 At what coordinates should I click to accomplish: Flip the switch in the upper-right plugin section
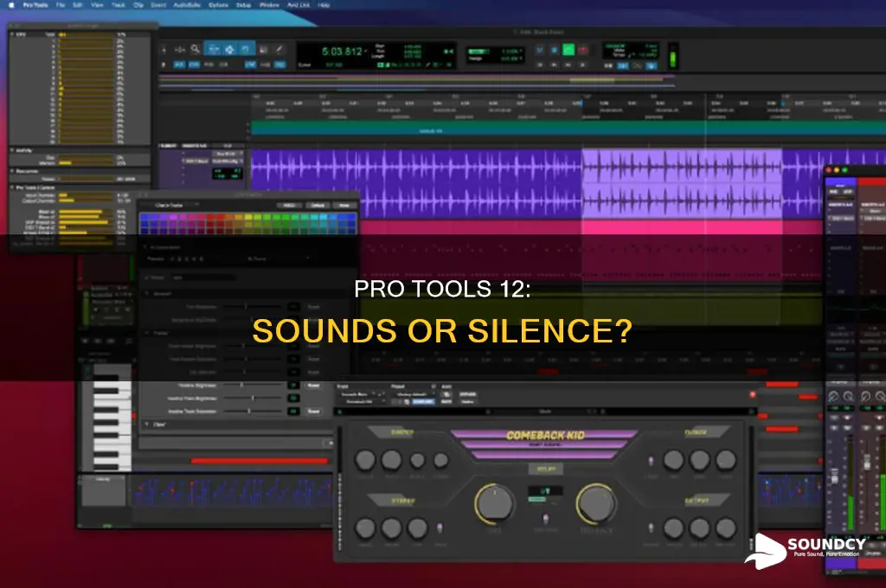[651, 461]
